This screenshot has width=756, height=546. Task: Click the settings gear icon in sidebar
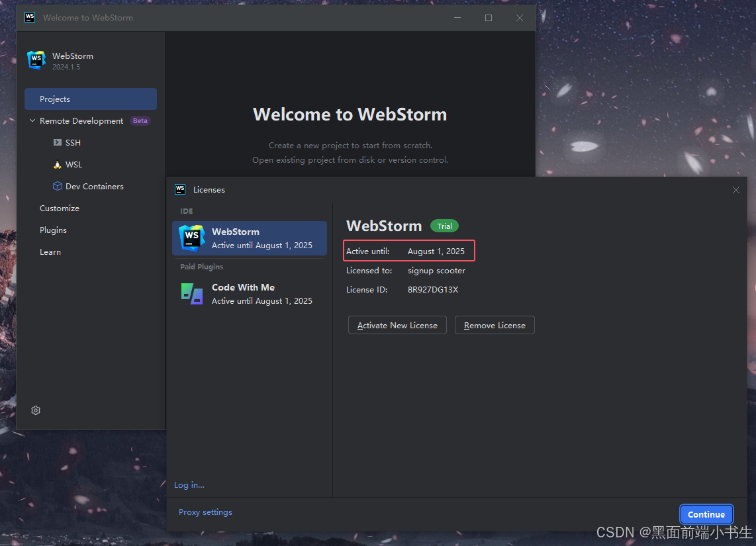click(x=36, y=410)
